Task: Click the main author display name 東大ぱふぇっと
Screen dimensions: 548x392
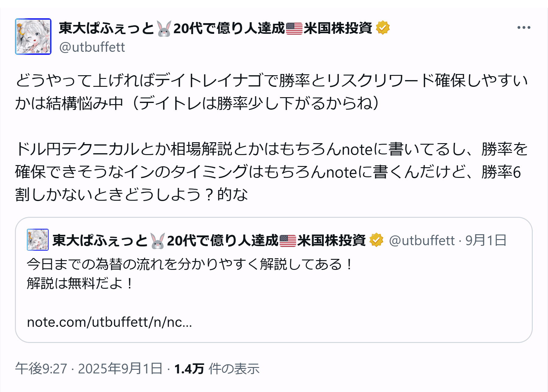Action: (107, 28)
